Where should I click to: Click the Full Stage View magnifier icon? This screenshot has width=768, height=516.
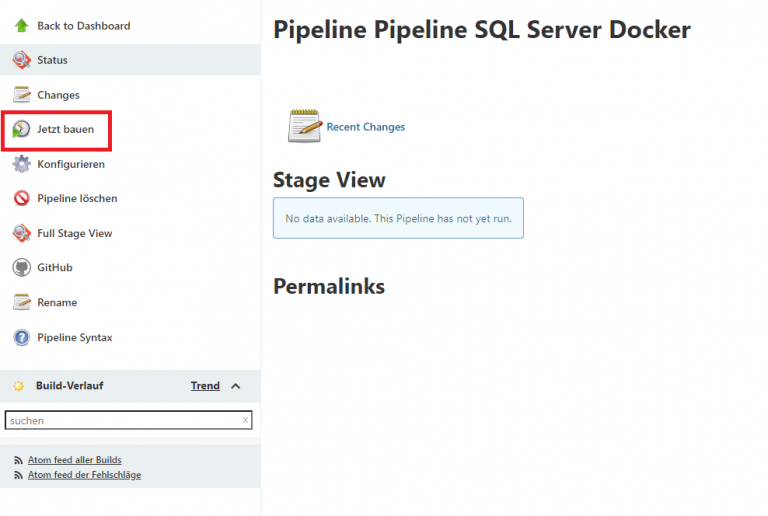[22, 233]
